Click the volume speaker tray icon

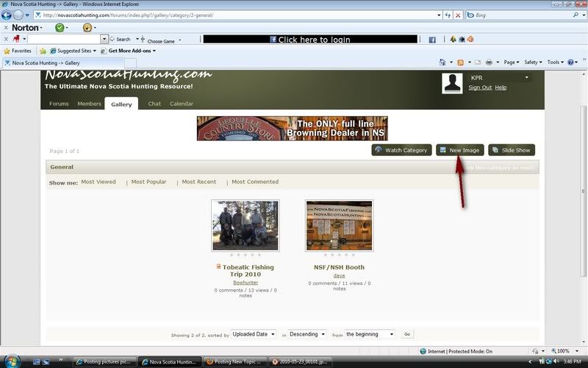click(556, 361)
